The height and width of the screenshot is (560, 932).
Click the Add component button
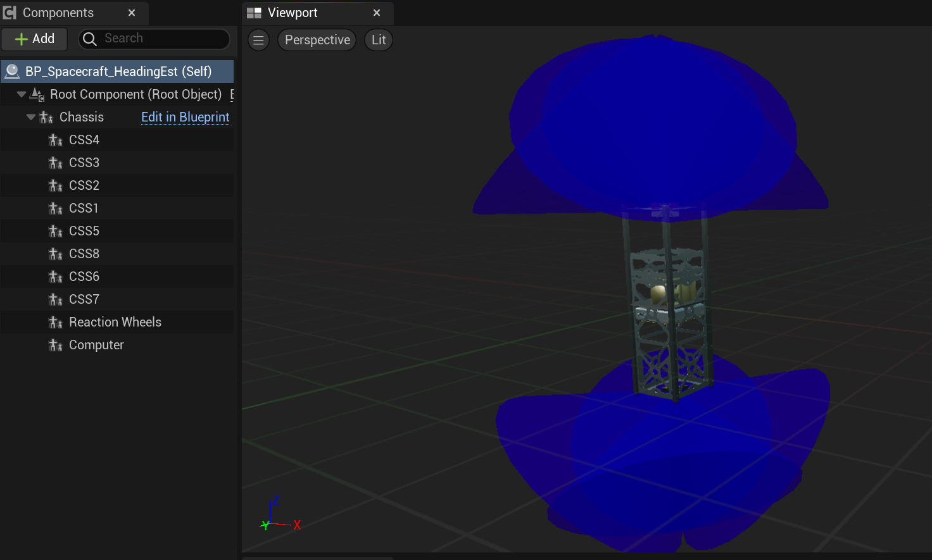[35, 39]
